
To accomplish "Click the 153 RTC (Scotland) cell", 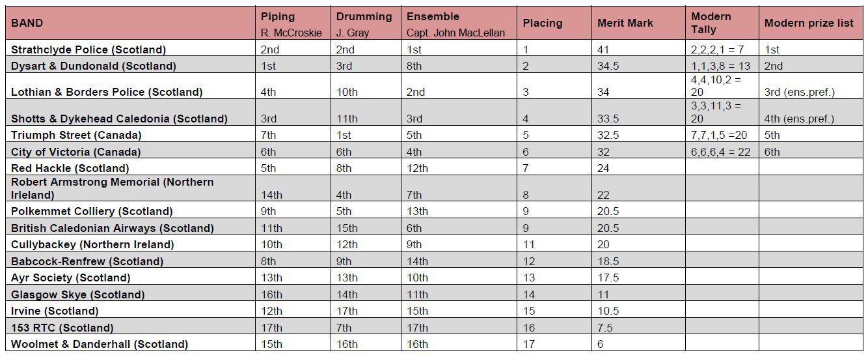I will pos(130,328).
